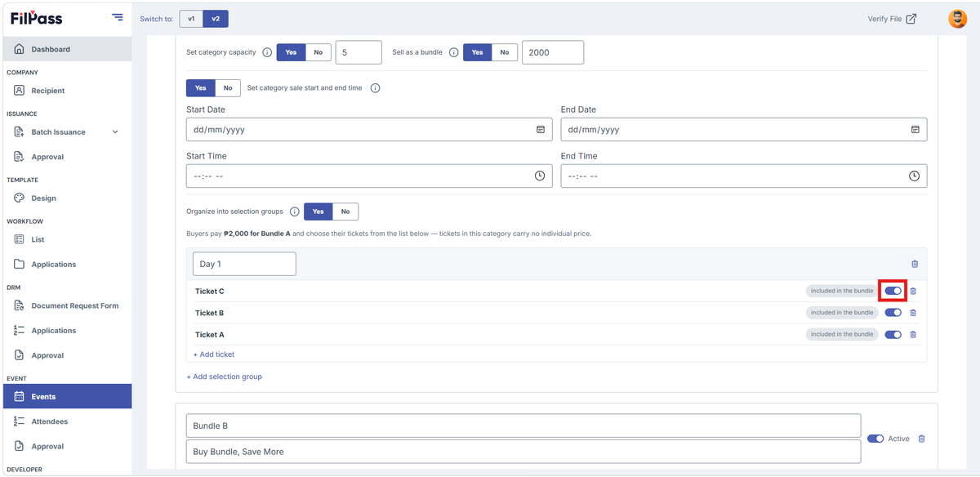Click + Add ticket link
The image size is (980, 477).
pos(214,354)
